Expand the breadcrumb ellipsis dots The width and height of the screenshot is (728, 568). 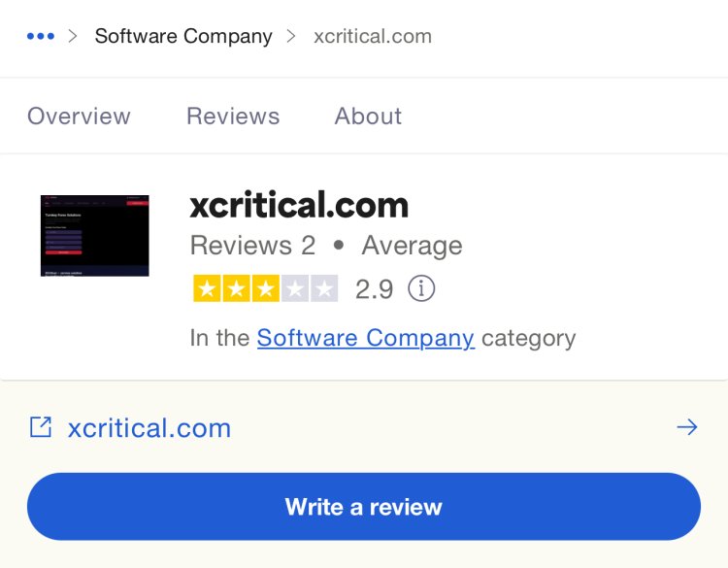(x=41, y=36)
